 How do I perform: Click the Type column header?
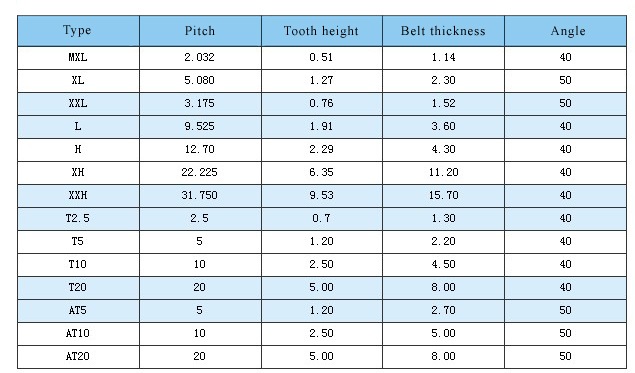(x=79, y=31)
